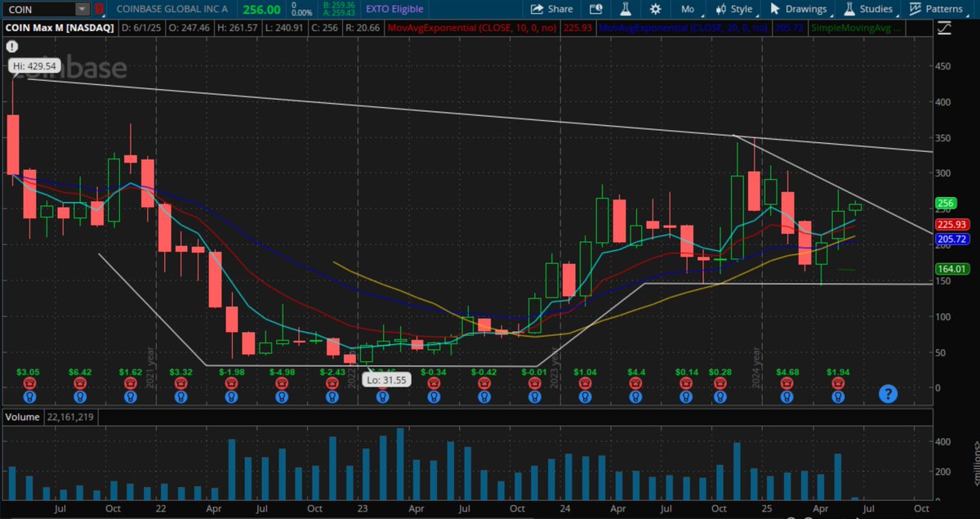The image size is (980, 519).
Task: Click the blue question mark help icon
Action: click(888, 394)
